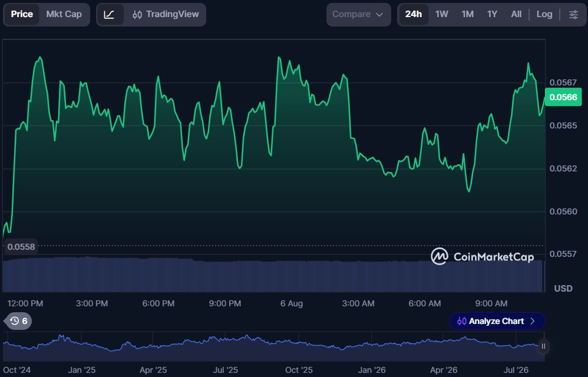The width and height of the screenshot is (588, 377).
Task: Click the 3:00 AM time label
Action: coord(358,303)
